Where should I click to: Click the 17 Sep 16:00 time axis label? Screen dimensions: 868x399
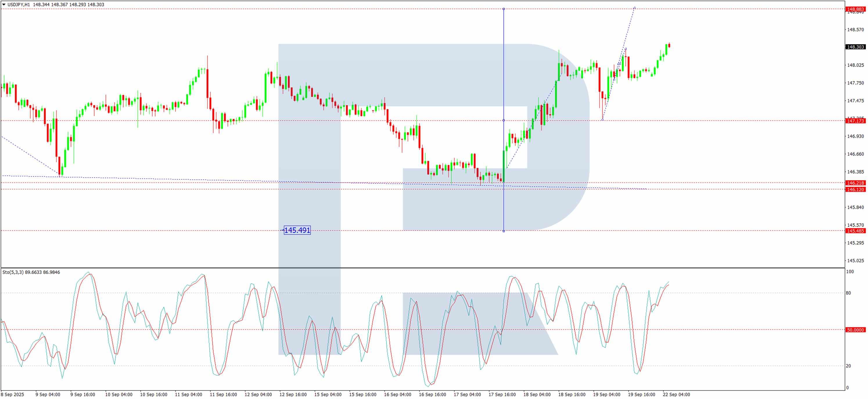[x=502, y=395]
